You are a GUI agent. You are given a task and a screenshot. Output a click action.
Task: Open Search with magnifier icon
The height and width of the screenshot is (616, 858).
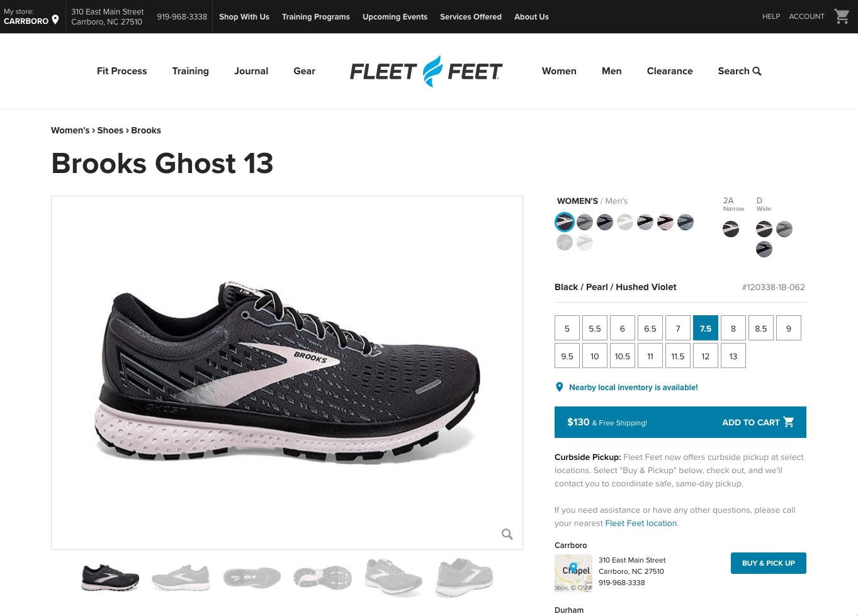click(740, 71)
